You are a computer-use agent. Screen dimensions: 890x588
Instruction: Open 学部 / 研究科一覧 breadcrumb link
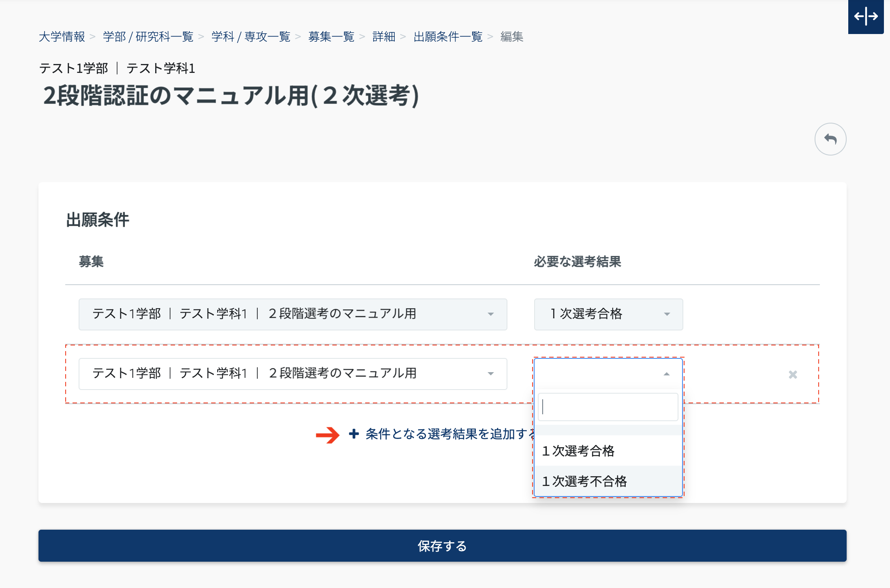[148, 37]
